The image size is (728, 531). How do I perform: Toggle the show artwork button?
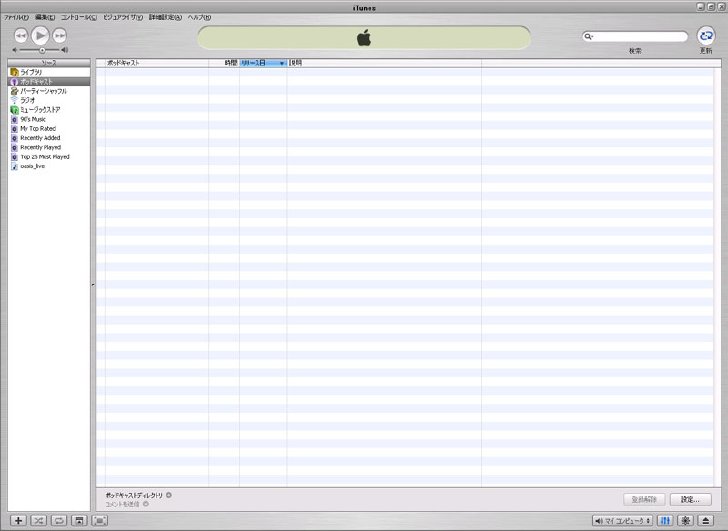point(79,521)
